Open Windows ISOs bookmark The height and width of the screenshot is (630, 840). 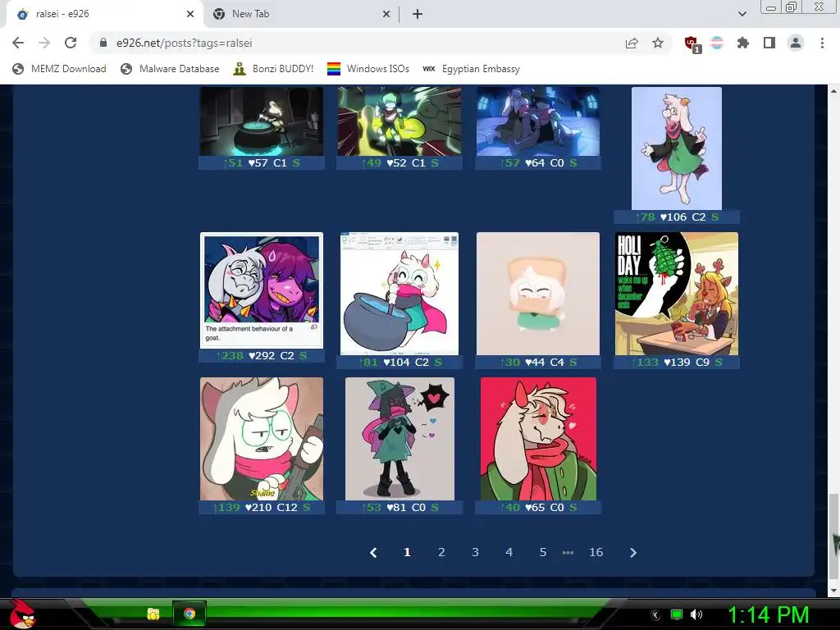coord(368,69)
